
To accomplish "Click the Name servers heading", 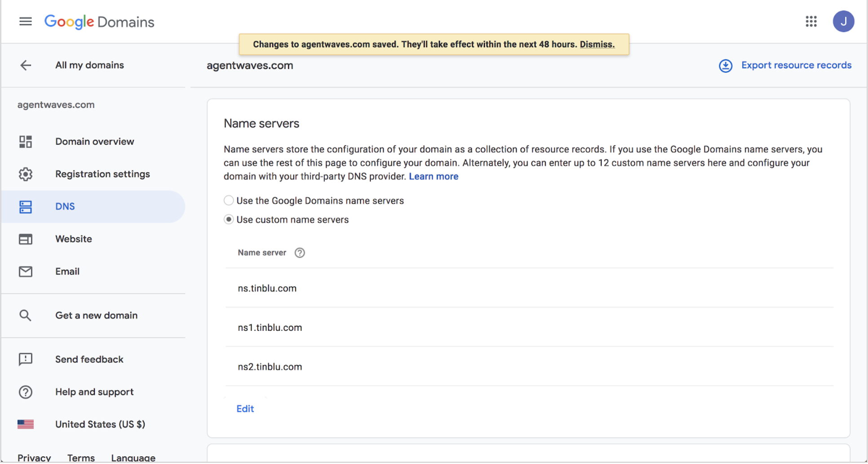I will click(261, 123).
